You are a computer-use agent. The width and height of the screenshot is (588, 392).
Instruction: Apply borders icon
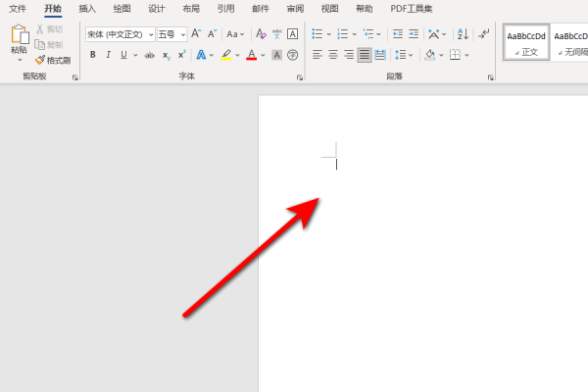[x=455, y=55]
